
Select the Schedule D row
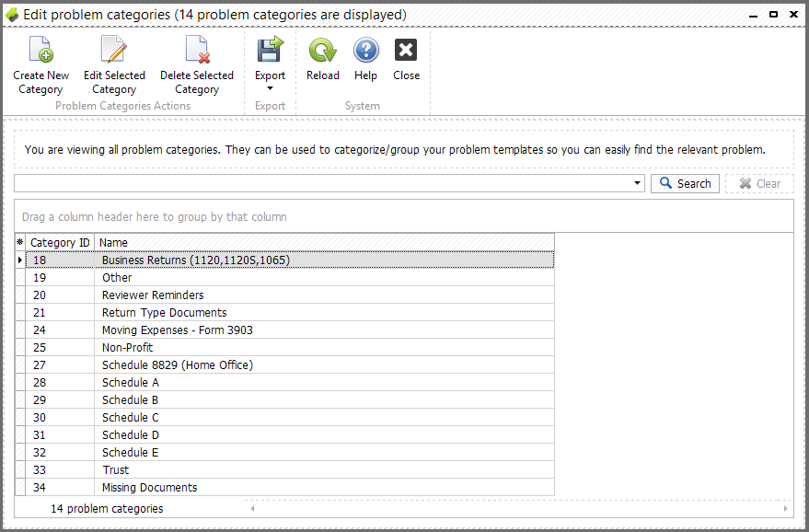(x=289, y=435)
